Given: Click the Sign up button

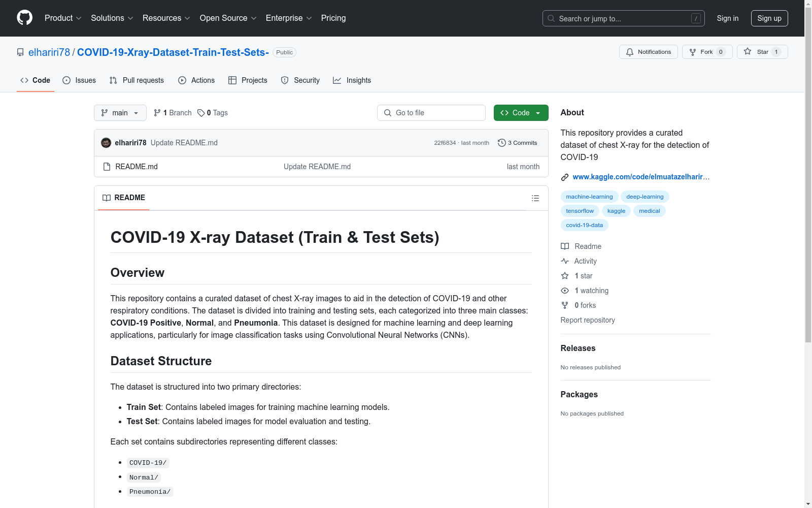Looking at the screenshot, I should click(769, 18).
